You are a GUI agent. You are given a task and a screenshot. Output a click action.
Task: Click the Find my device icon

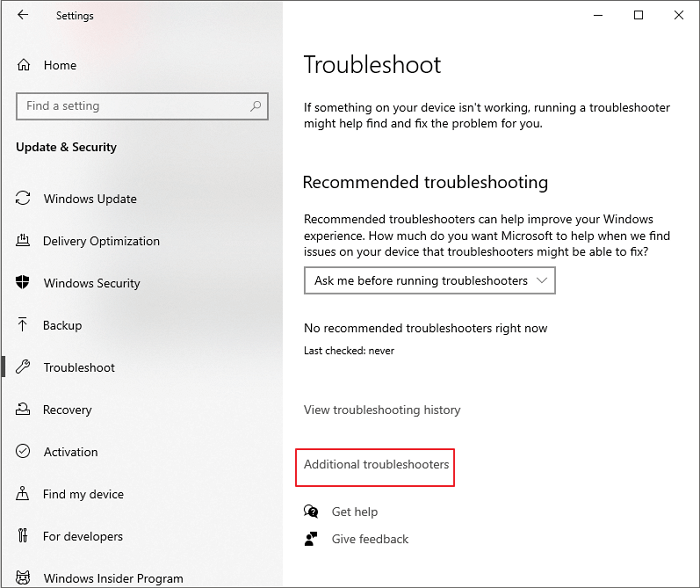click(x=23, y=494)
